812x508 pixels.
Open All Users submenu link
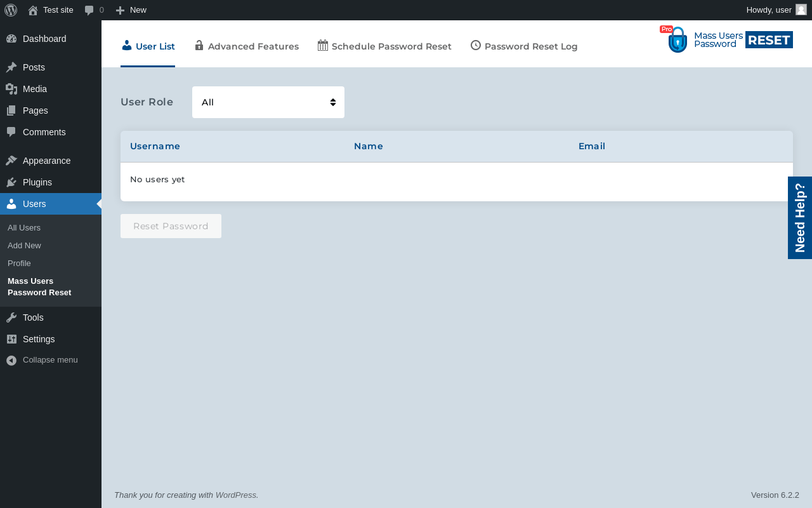24,228
